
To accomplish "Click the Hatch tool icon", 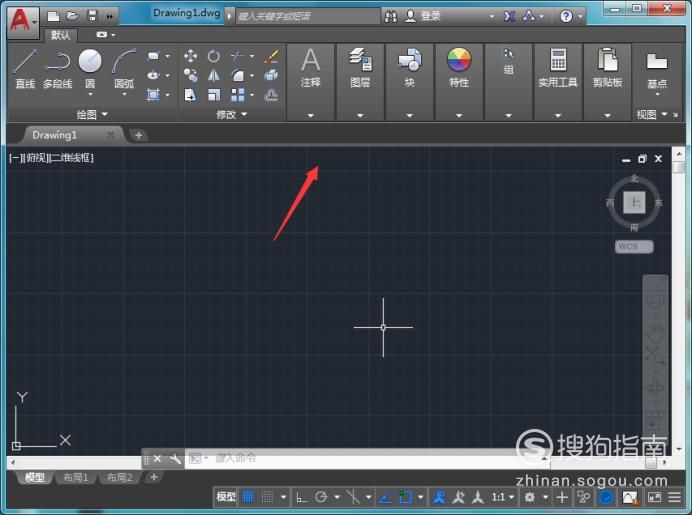I will [153, 95].
